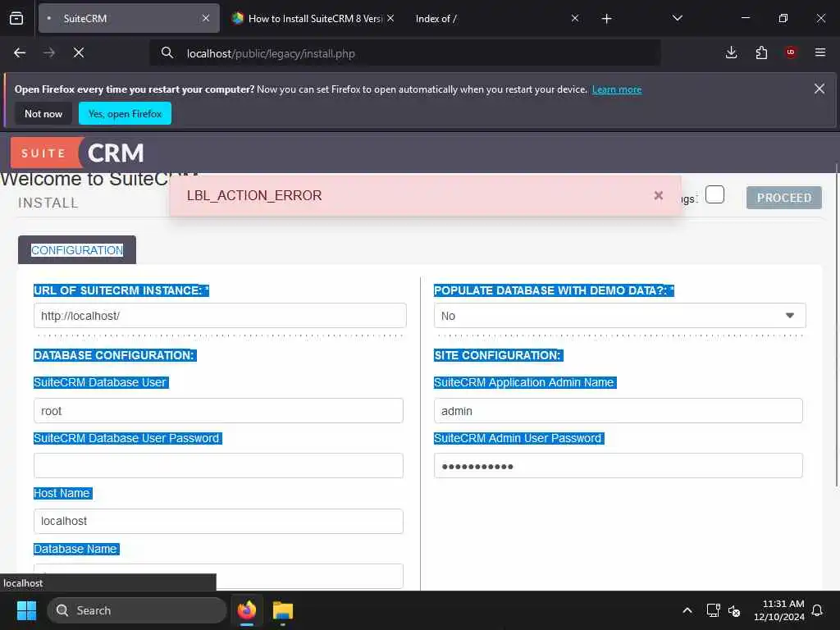This screenshot has width=840, height=630.
Task: Dismiss the LBL_ACTION_ERROR alert
Action: 659,195
